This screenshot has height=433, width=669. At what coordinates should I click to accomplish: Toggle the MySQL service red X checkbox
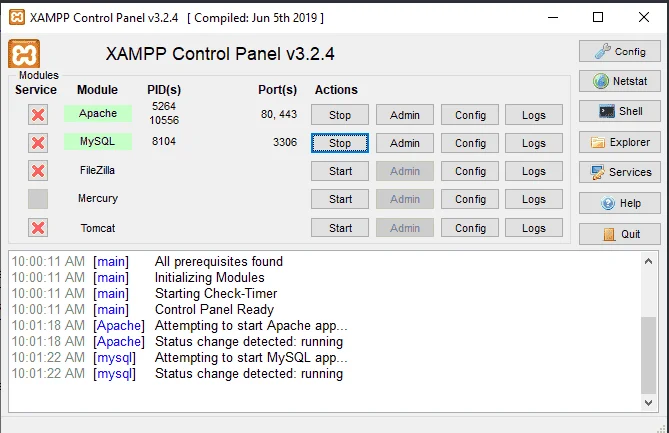(38, 143)
